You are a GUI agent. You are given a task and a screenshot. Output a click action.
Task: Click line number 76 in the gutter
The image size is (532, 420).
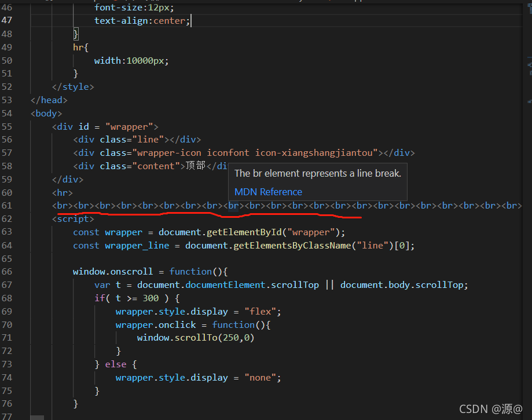(x=7, y=404)
